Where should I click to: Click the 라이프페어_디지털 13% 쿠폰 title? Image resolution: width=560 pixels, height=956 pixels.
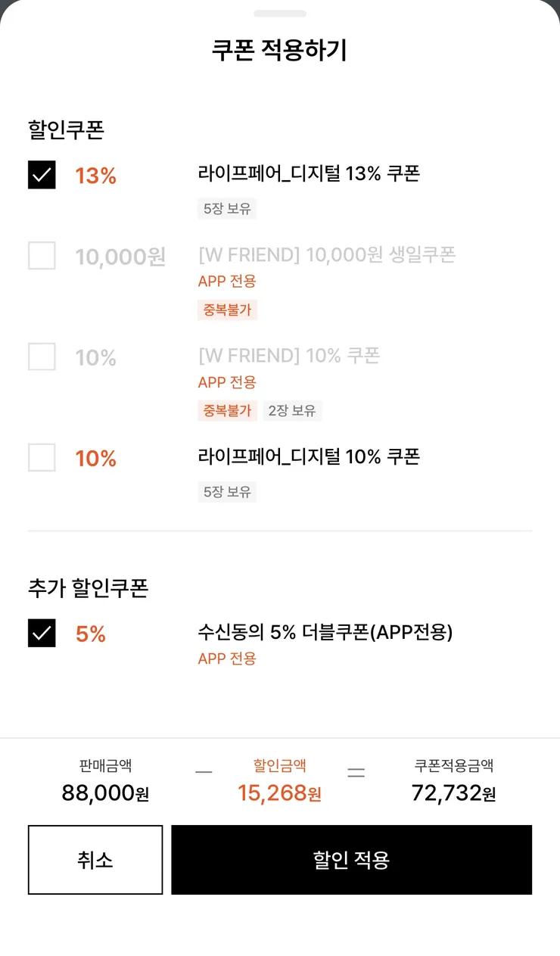coord(309,174)
